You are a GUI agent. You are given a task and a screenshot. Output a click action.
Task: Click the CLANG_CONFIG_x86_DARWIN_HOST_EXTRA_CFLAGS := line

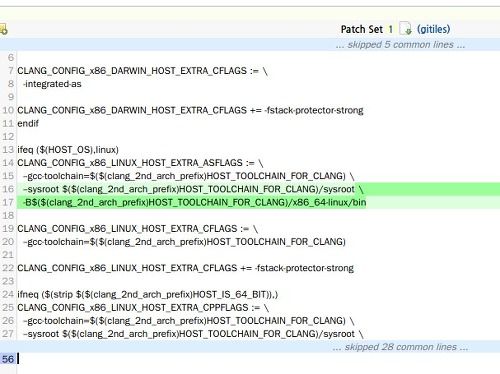(x=142, y=71)
